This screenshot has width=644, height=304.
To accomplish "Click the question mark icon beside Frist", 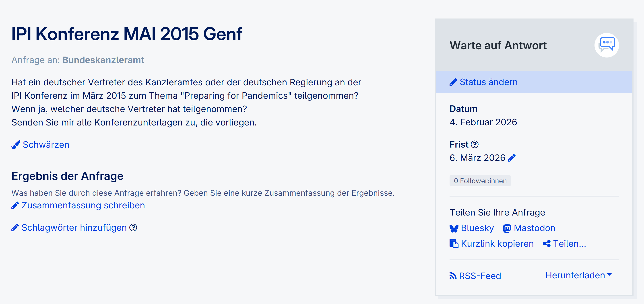I will click(474, 144).
